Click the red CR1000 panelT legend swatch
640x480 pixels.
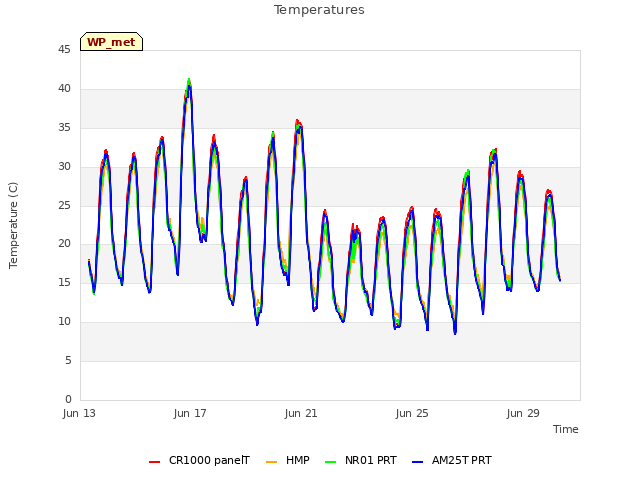pyautogui.click(x=154, y=462)
